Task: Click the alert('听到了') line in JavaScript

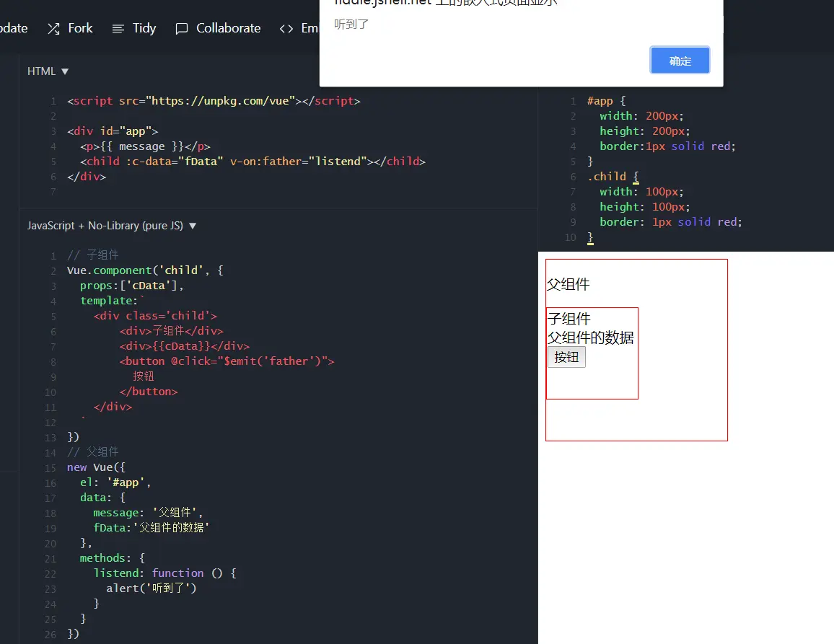Action: [x=151, y=588]
